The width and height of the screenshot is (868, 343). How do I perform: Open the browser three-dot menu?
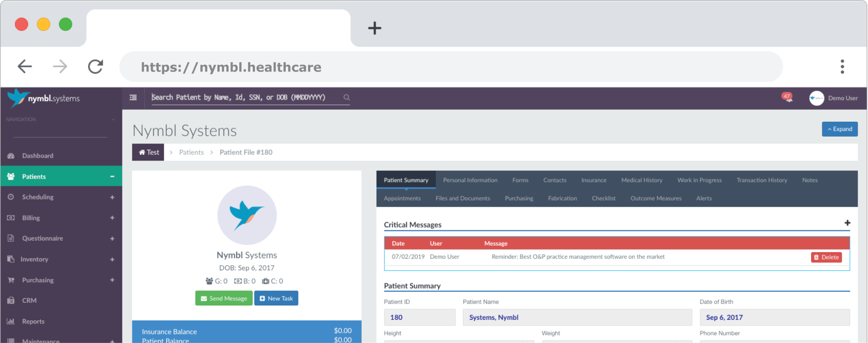[x=842, y=67]
